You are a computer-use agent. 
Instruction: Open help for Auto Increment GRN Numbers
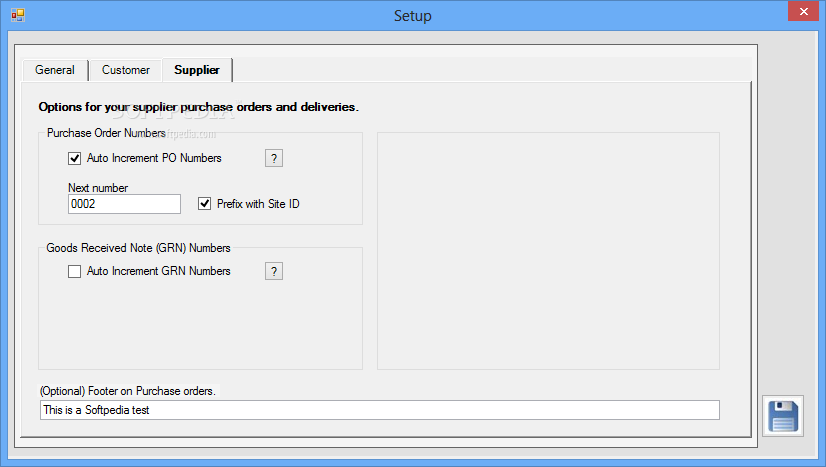click(x=274, y=271)
